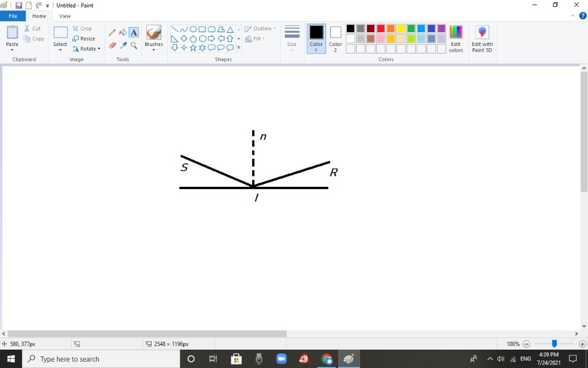Collapse the ribbon with chevron
Screen dimensions: 588x368
click(572, 16)
